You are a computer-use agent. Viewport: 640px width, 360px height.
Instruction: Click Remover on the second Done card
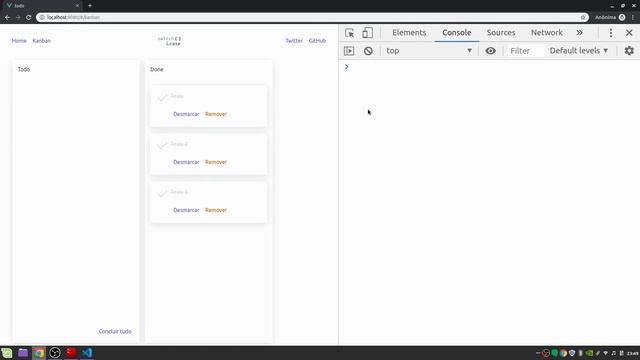pos(216,162)
